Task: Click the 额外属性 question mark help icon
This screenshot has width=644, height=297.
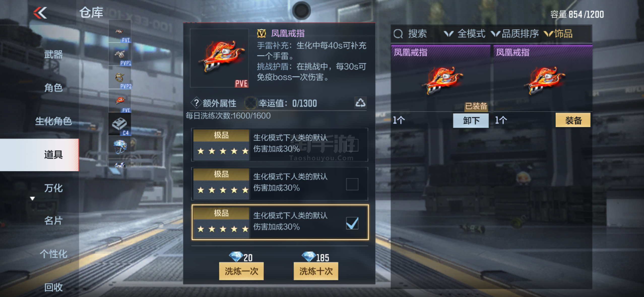Action: (x=196, y=103)
